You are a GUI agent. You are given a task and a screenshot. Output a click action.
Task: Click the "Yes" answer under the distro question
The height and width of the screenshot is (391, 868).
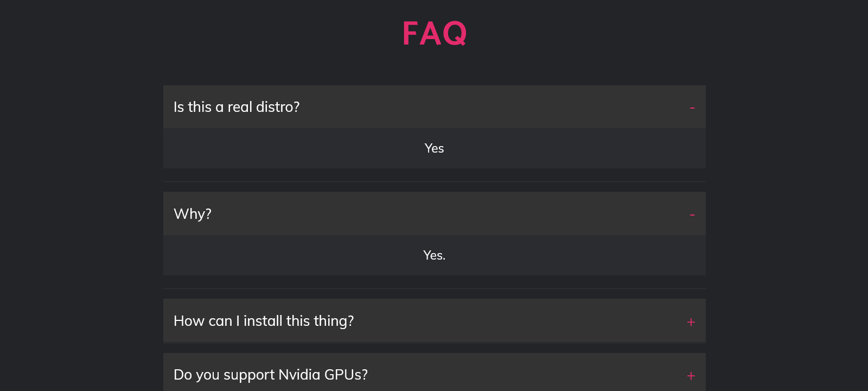(434, 148)
